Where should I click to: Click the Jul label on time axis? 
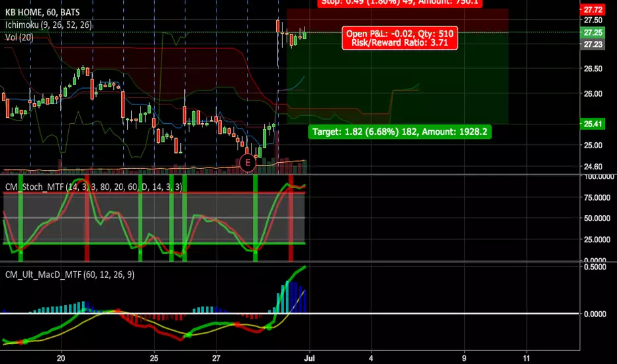click(310, 358)
